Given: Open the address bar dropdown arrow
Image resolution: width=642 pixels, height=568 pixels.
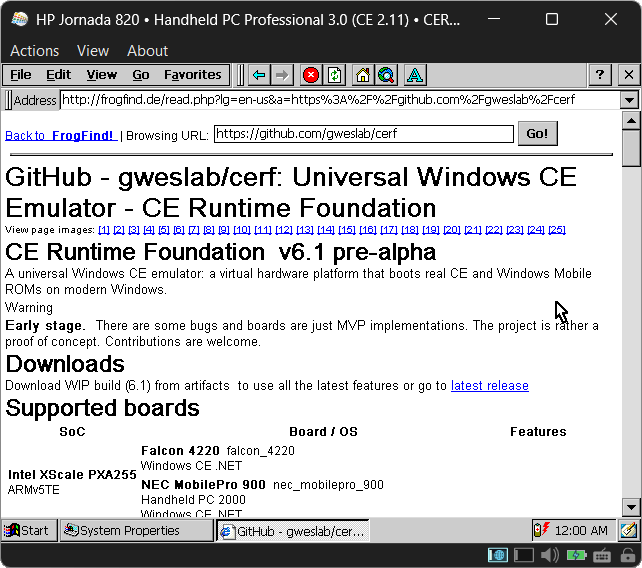Looking at the screenshot, I should (629, 100).
